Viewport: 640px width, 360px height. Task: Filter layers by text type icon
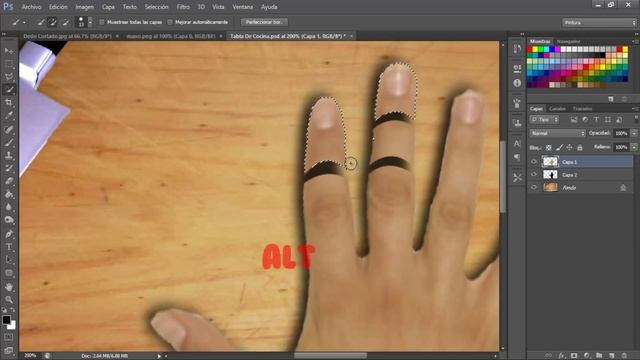click(x=596, y=120)
